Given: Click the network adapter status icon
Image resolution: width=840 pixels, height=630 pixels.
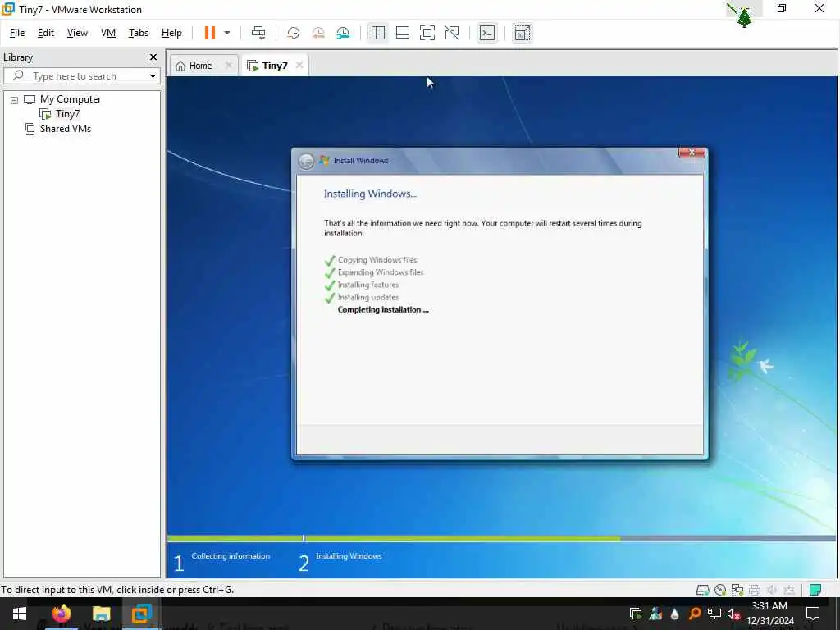Looking at the screenshot, I should pyautogui.click(x=737, y=590).
